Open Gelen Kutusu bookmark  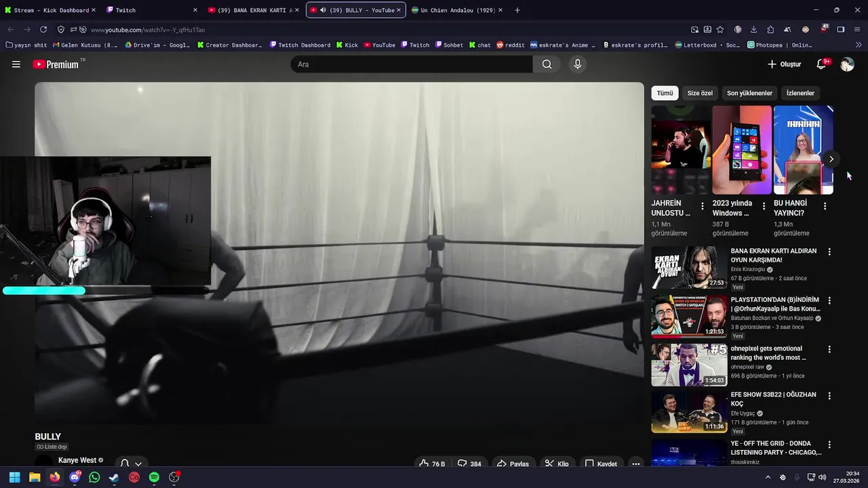click(x=84, y=45)
